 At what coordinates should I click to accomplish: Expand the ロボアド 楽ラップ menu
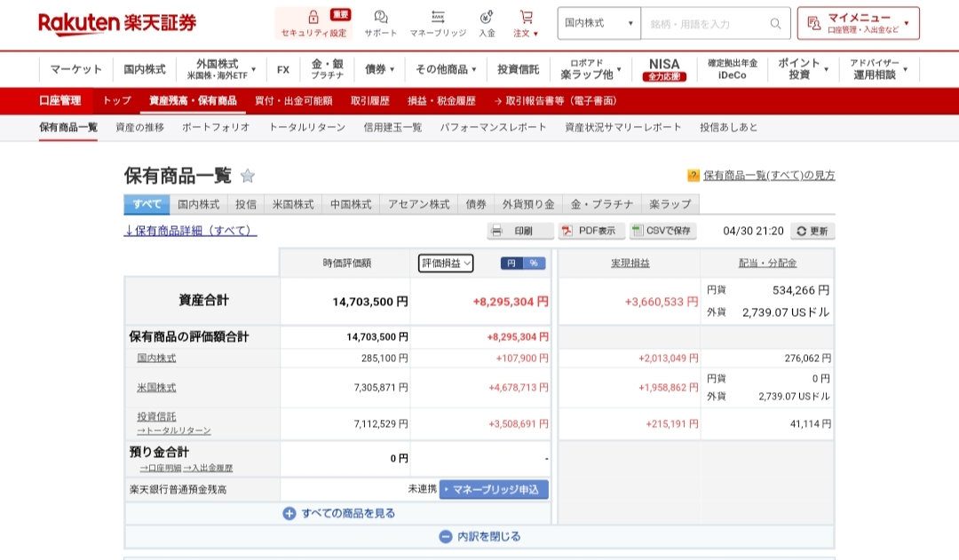[590, 69]
